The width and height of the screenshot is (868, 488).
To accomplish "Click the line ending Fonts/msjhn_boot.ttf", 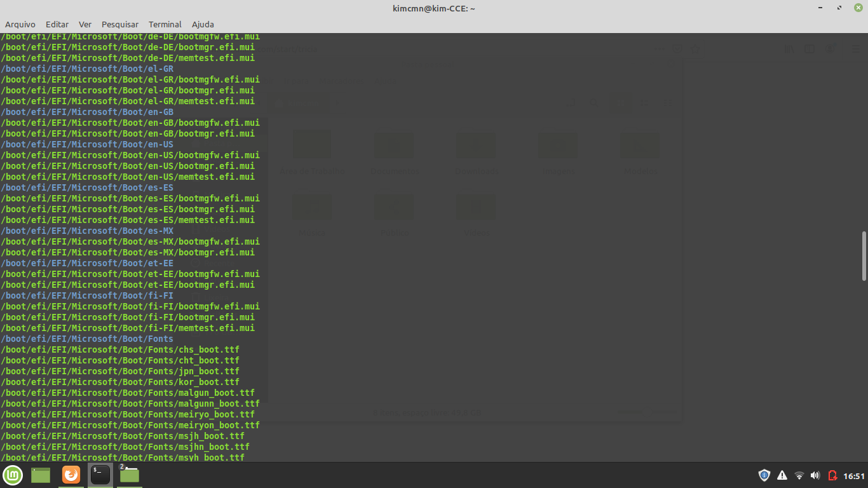I will point(125,447).
